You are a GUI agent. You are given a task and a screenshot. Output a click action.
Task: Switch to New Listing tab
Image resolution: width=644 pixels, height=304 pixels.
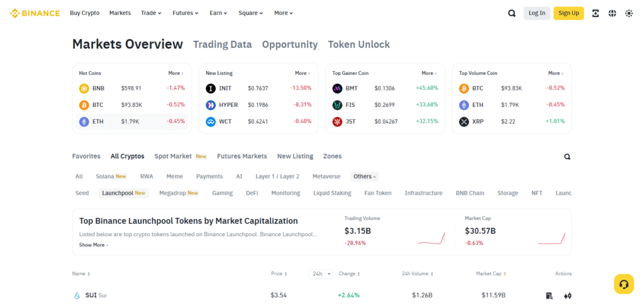[295, 156]
